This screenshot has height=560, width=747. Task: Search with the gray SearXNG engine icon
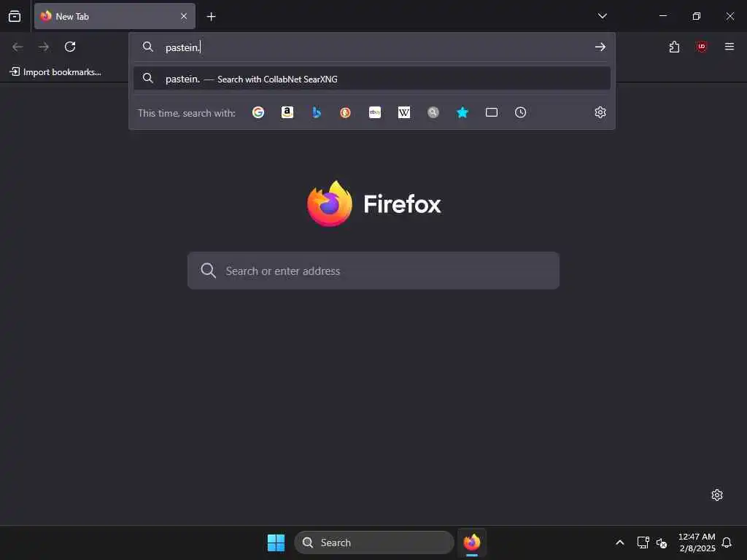click(x=433, y=112)
